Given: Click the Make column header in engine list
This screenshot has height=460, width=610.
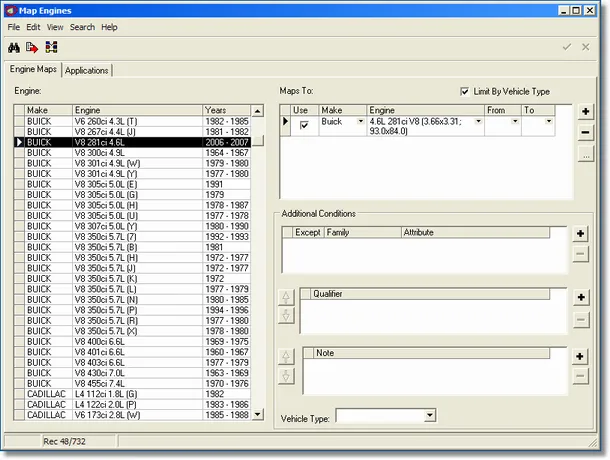Looking at the screenshot, I should [x=49, y=110].
